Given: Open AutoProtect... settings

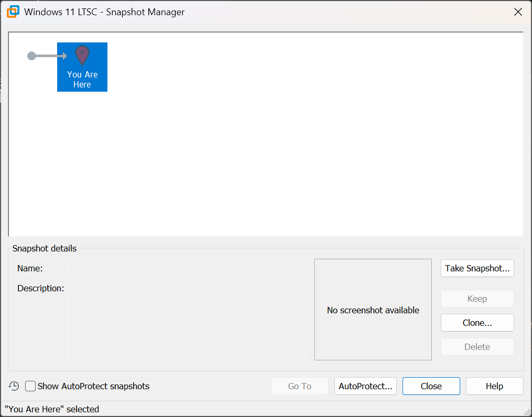Looking at the screenshot, I should pos(365,386).
